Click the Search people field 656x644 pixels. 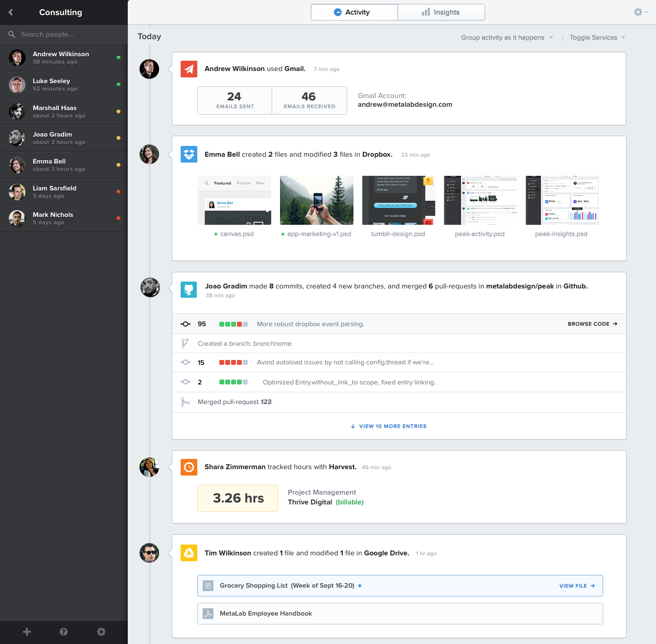pos(64,34)
